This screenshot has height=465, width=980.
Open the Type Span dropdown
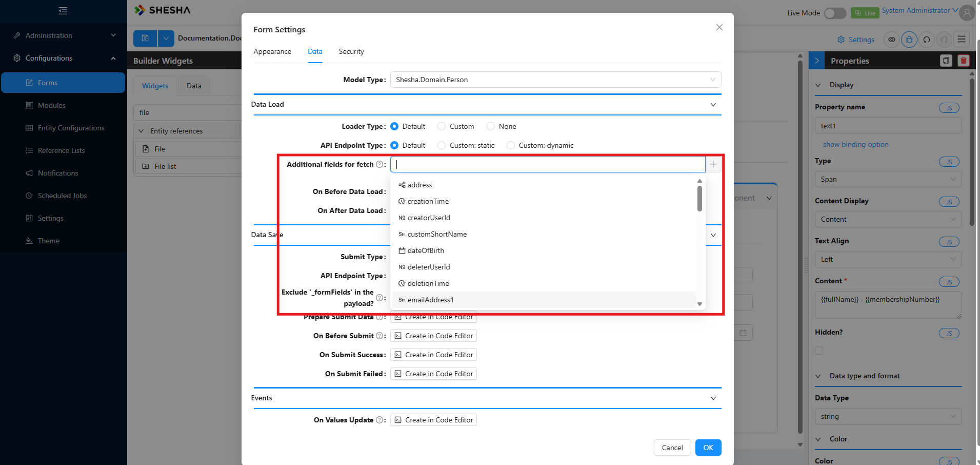888,179
